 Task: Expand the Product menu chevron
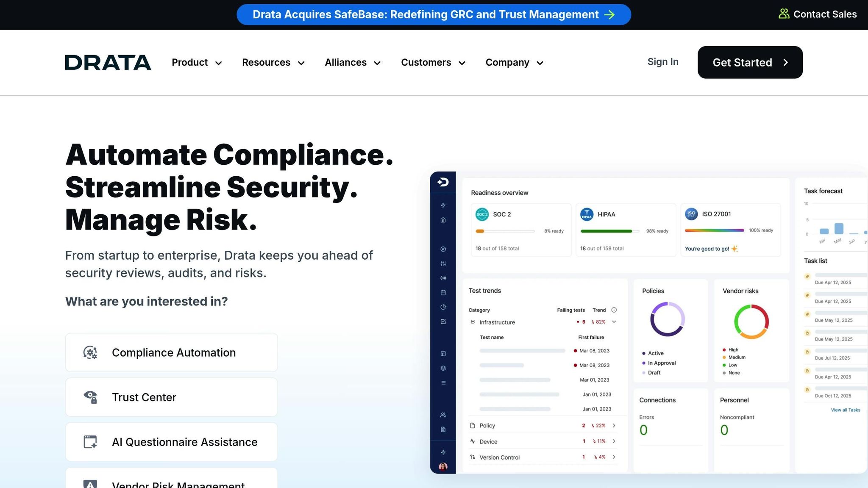point(219,63)
